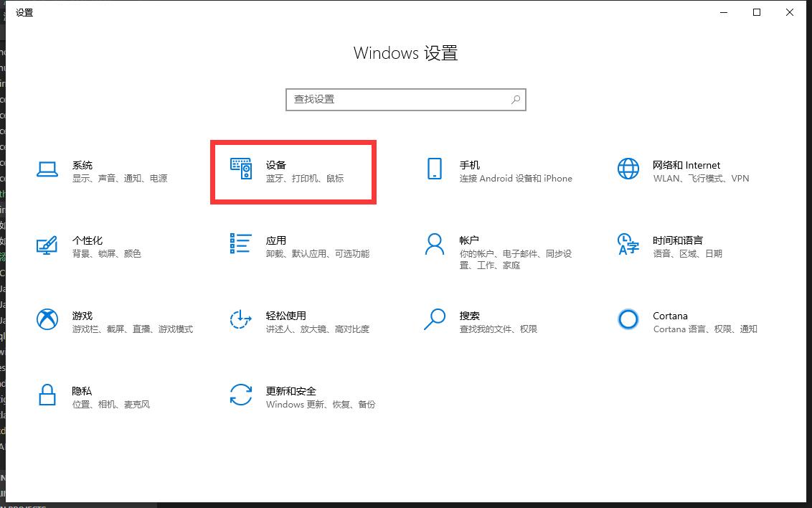Select the 网络和 Internet title text
The image size is (812, 508).
pyautogui.click(x=686, y=165)
